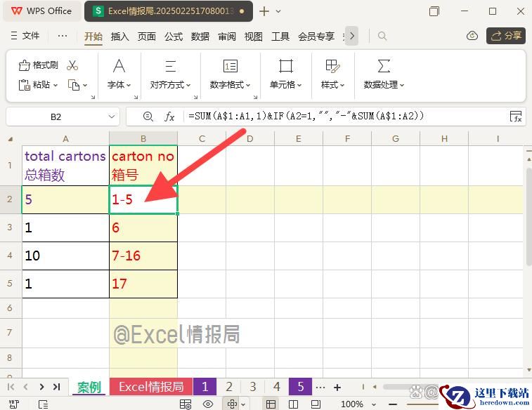Open the Cells (单元格) group icon
The height and width of the screenshot is (410, 532).
click(x=286, y=66)
